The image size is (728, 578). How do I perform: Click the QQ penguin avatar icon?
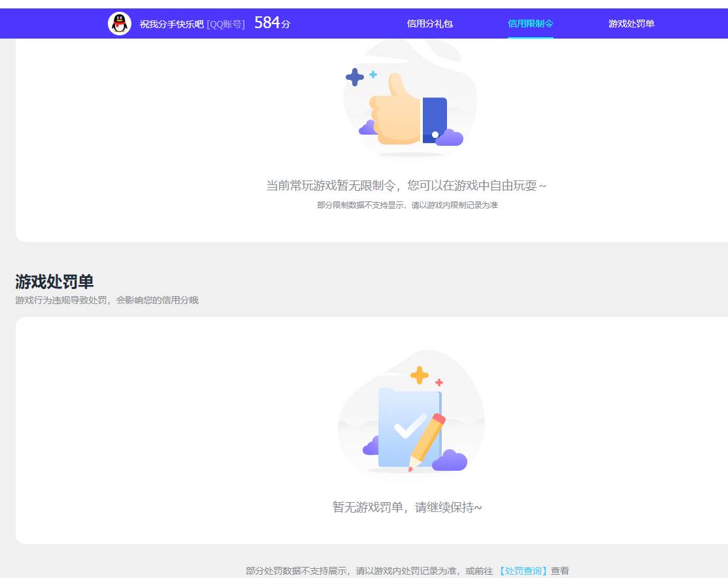point(120,23)
